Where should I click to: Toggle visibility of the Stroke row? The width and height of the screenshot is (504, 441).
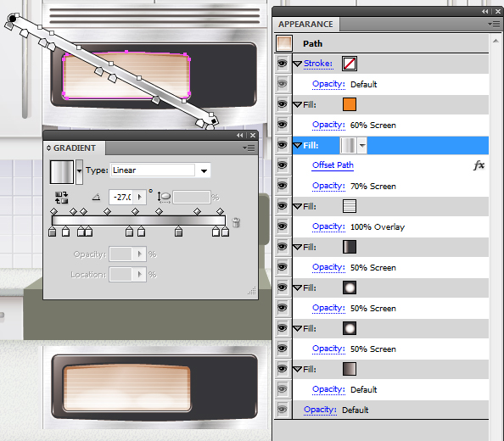coord(283,64)
